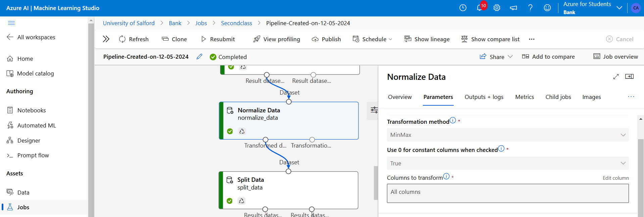The image size is (644, 217).
Task: Click the Resubmit button
Action: 218,39
